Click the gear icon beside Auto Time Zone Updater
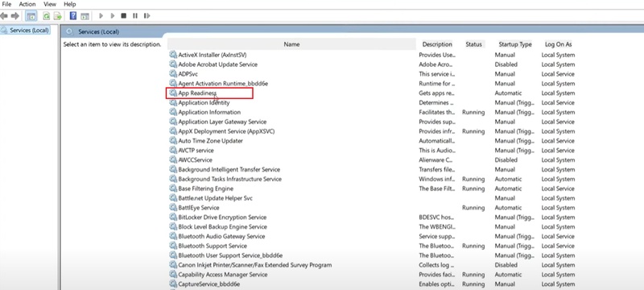The image size is (644, 290). pos(173,140)
